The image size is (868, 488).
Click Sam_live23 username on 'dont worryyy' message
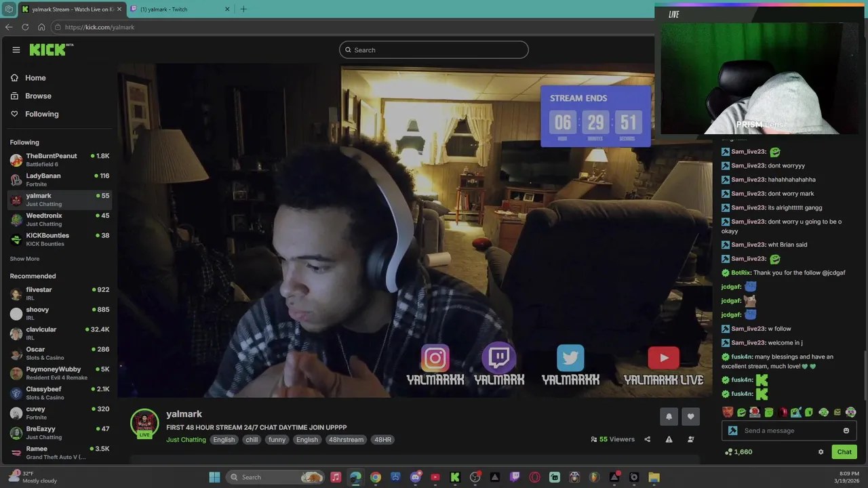748,165
